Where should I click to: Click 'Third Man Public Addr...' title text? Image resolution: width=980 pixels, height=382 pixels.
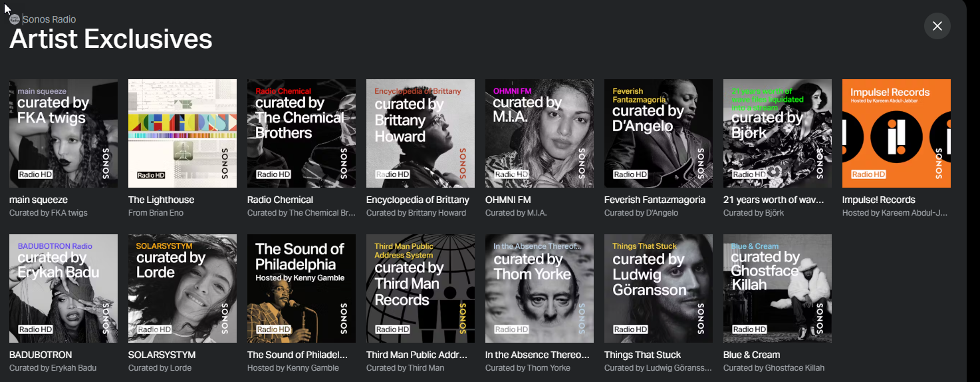417,355
